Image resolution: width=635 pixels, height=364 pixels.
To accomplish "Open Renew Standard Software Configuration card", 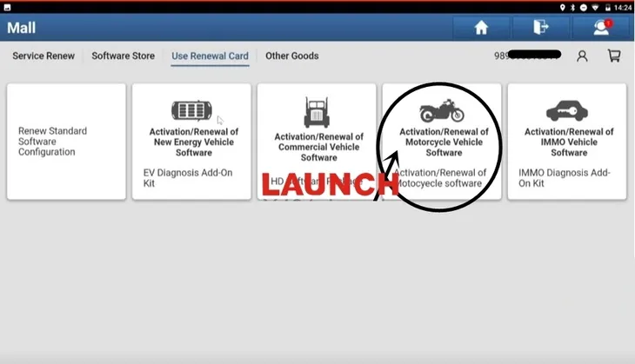I will pos(66,142).
